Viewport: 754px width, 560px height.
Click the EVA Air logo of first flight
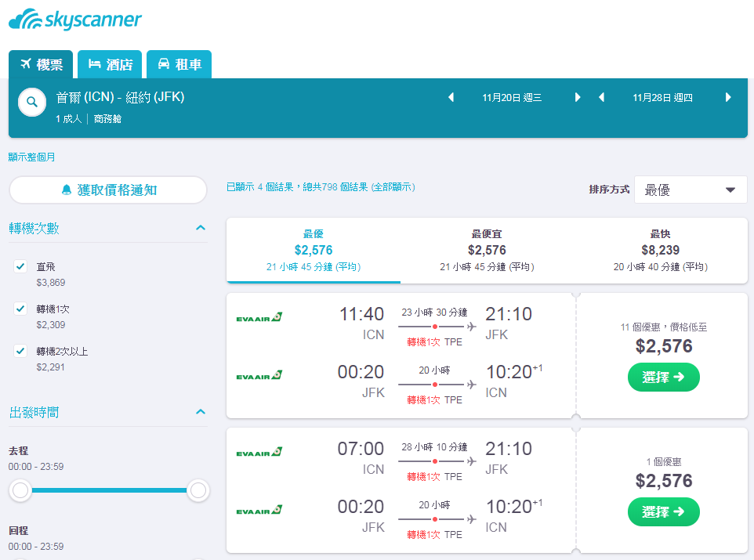click(259, 317)
